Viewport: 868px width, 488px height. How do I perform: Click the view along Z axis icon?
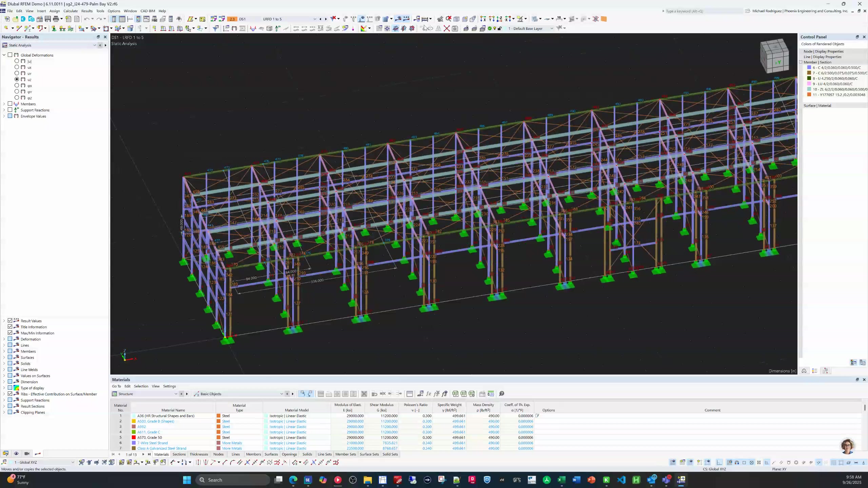pos(499,19)
